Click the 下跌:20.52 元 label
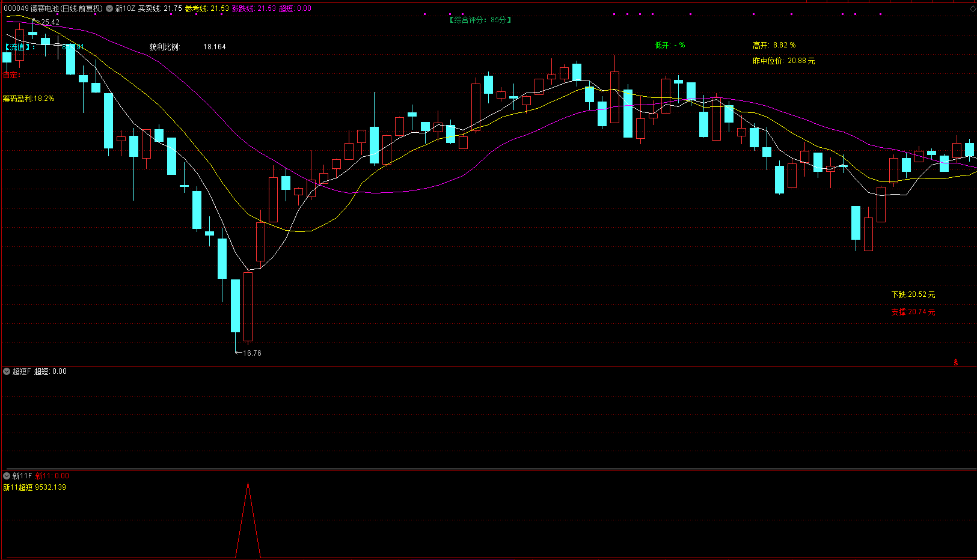This screenshot has width=977, height=560. 913,294
